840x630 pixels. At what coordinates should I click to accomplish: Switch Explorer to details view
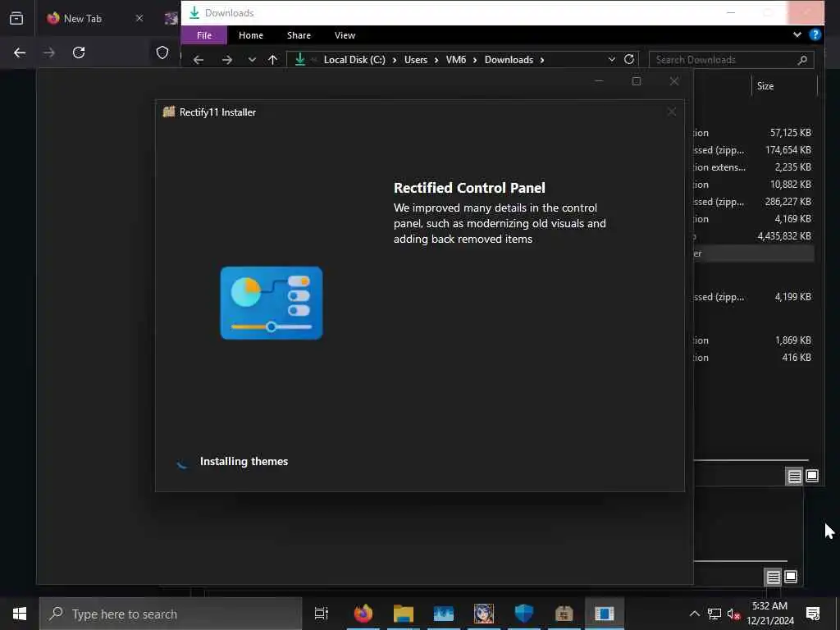(794, 476)
